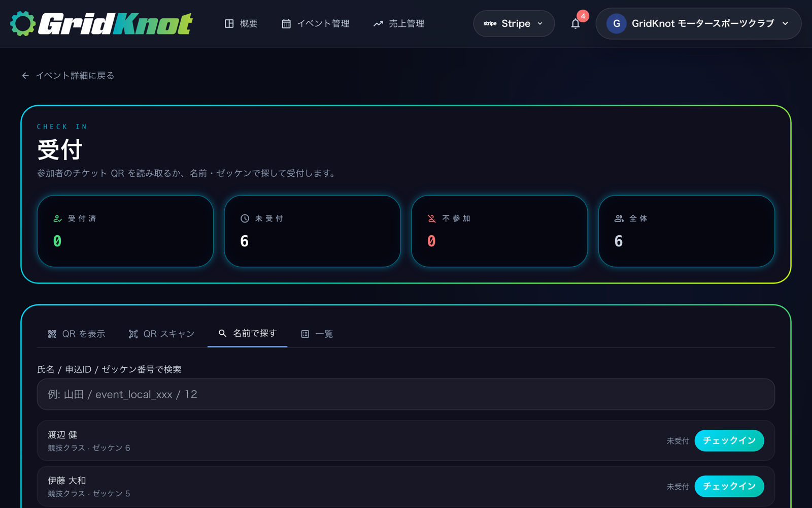
Task: Select the 不参加 count 0
Action: pyautogui.click(x=431, y=241)
